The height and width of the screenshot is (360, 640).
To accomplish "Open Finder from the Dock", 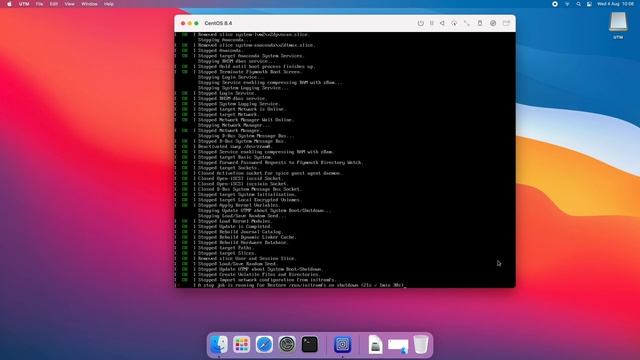I will (219, 344).
